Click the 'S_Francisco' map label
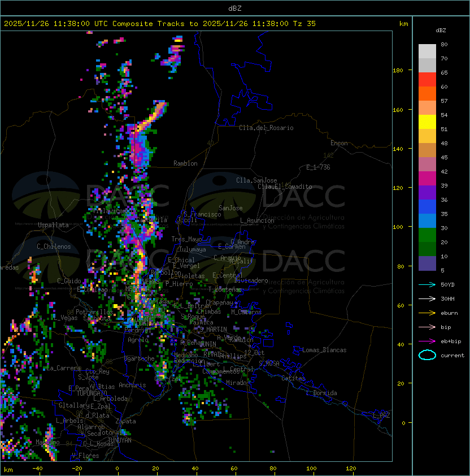Screen dimensions: 470x476 [x=202, y=214]
